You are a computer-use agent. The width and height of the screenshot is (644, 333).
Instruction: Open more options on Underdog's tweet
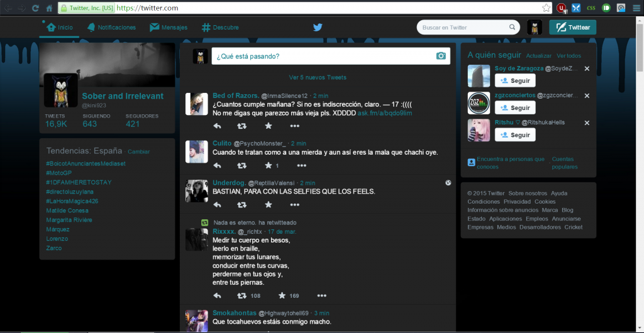pyautogui.click(x=294, y=205)
